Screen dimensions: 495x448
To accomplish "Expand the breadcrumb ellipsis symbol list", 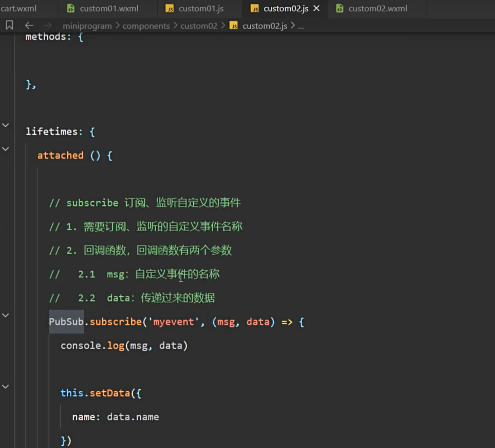I will [301, 26].
